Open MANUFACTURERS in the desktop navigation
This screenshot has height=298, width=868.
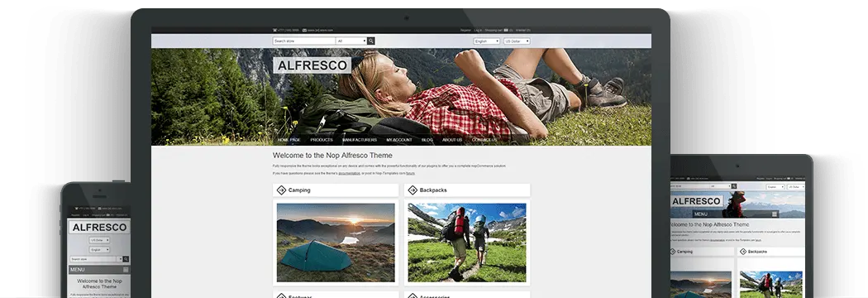point(360,140)
